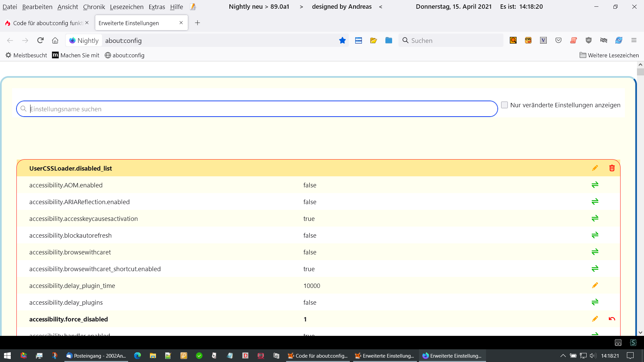Edit the UserCSSLoader.disabled_list preference
The width and height of the screenshot is (644, 362).
[595, 168]
